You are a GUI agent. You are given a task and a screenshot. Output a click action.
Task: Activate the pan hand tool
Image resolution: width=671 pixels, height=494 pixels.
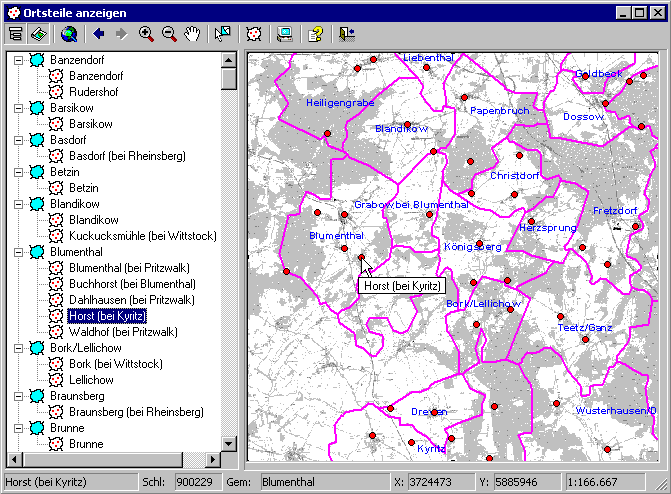(x=192, y=34)
